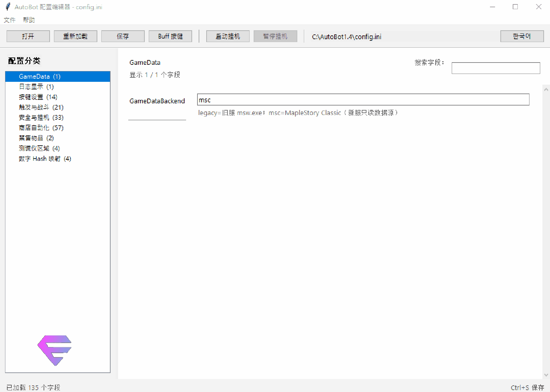The width and height of the screenshot is (550, 392).
Task: Select the 数字 Hash 映射 (4) category
Action: pyautogui.click(x=58, y=159)
